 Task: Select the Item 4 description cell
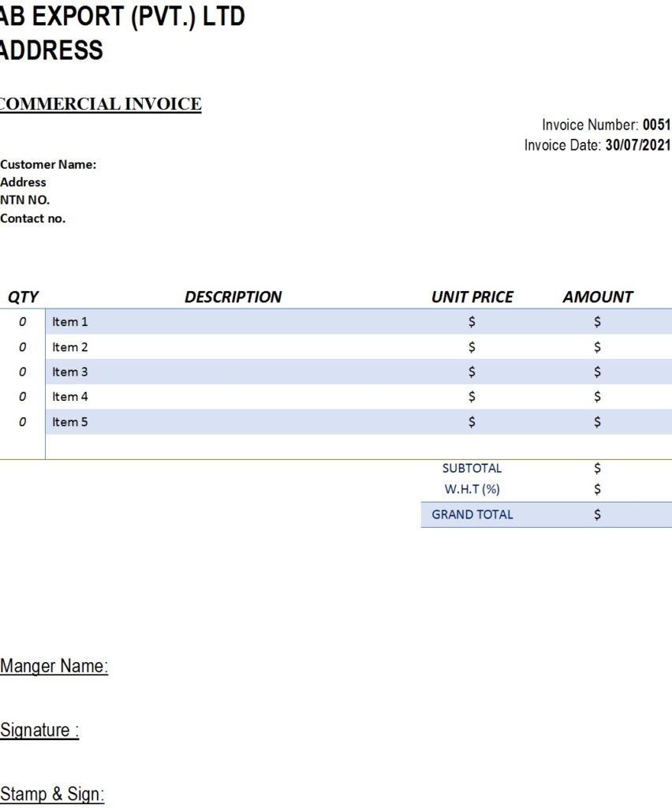[x=233, y=397]
